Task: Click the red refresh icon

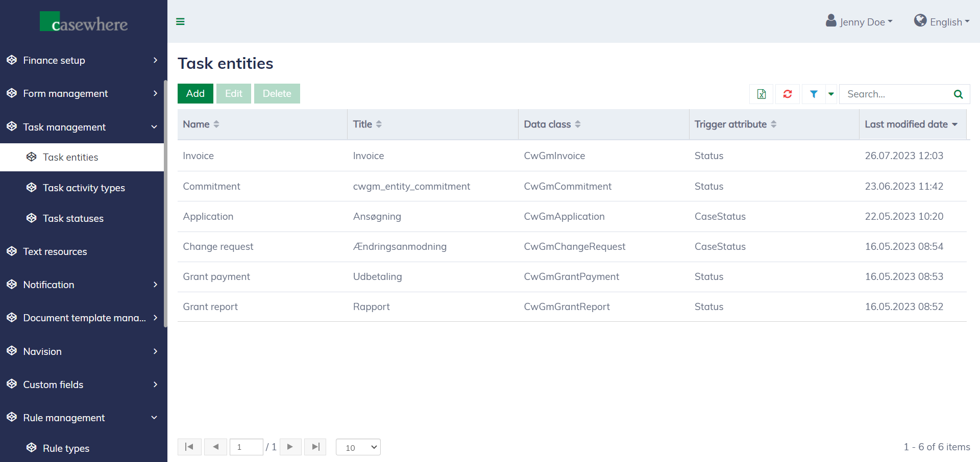Action: point(788,94)
